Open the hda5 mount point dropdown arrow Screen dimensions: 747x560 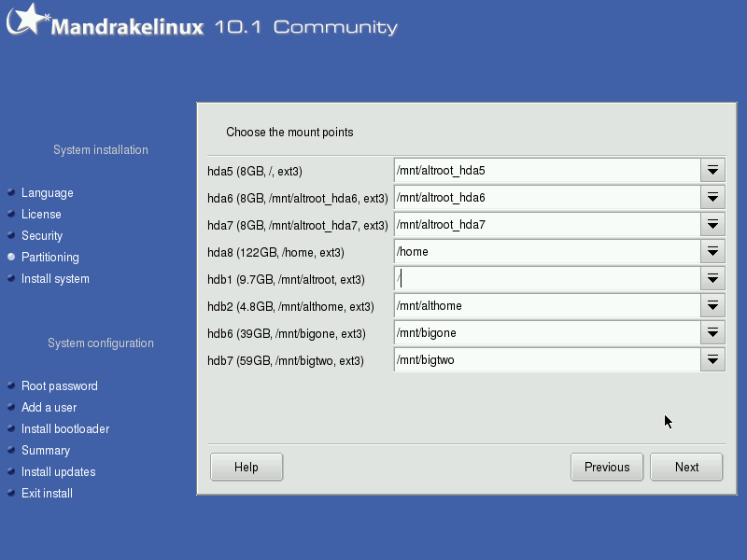click(x=712, y=171)
